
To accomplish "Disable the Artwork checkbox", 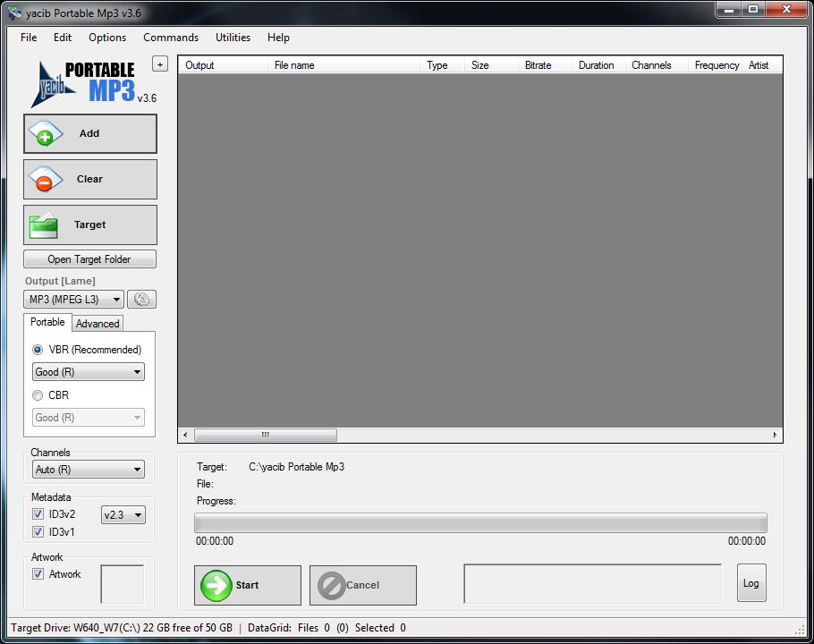I will coord(38,574).
